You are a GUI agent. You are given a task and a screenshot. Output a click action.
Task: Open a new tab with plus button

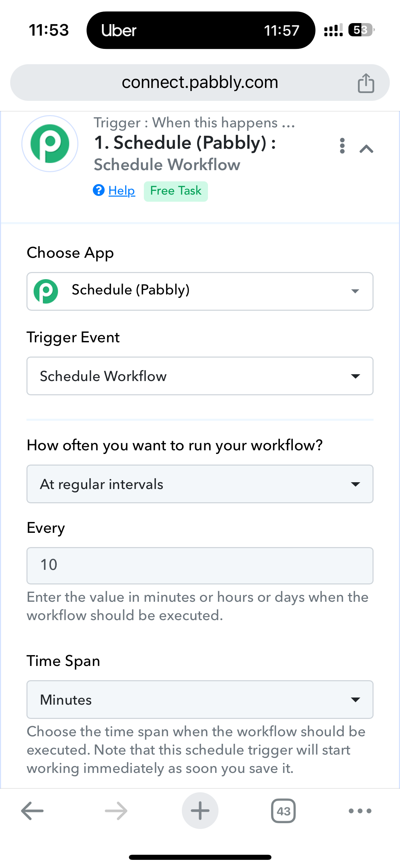coord(200,811)
